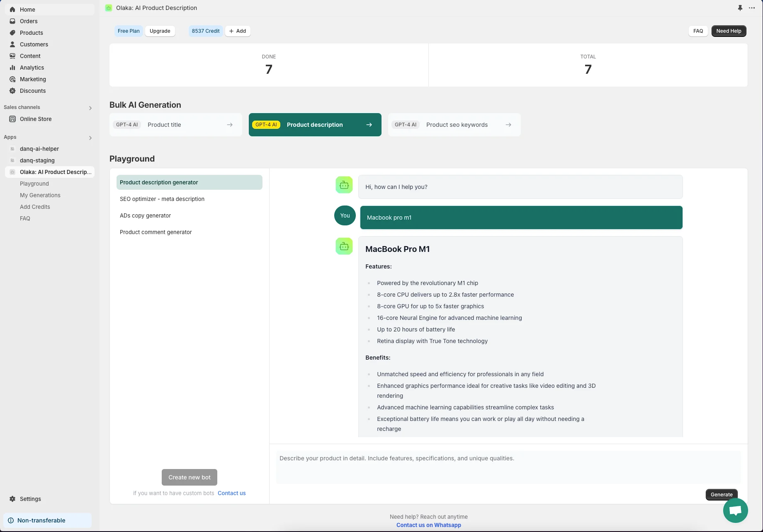Open the three-dots more options menu
Image resolution: width=763 pixels, height=532 pixels.
(x=752, y=8)
